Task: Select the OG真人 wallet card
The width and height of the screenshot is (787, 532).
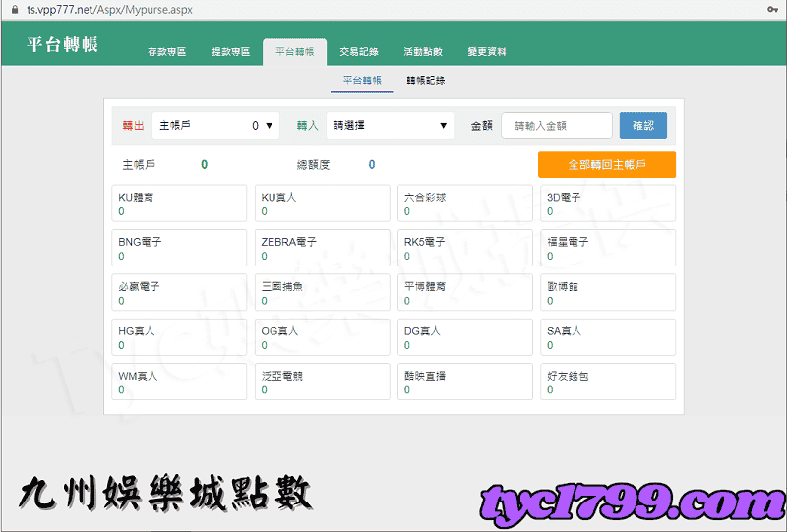Action: pos(323,337)
